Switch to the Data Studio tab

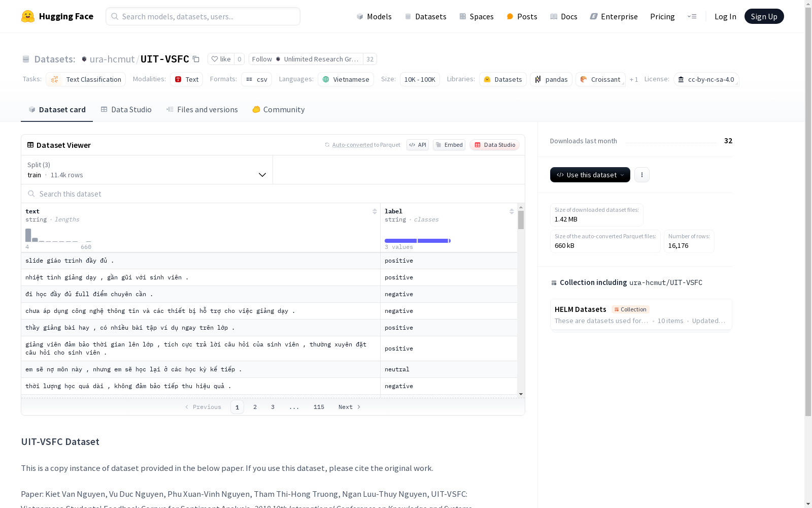click(126, 110)
